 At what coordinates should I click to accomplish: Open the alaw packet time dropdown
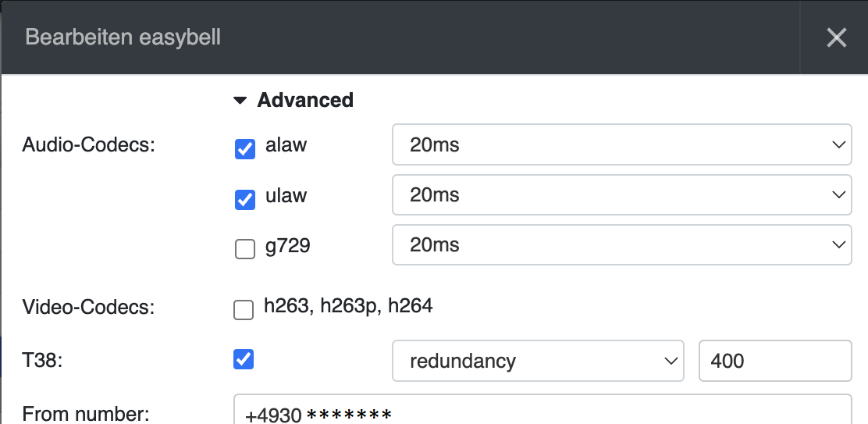click(621, 144)
